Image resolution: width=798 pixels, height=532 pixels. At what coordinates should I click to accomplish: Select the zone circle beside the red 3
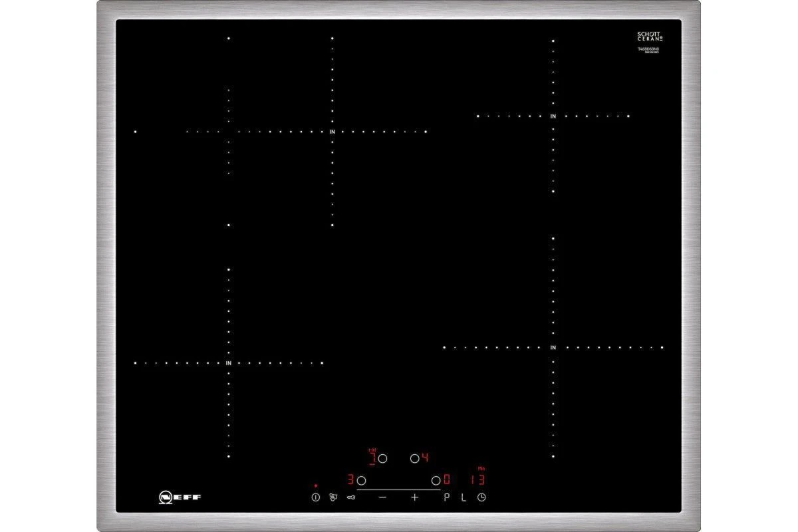tap(362, 479)
